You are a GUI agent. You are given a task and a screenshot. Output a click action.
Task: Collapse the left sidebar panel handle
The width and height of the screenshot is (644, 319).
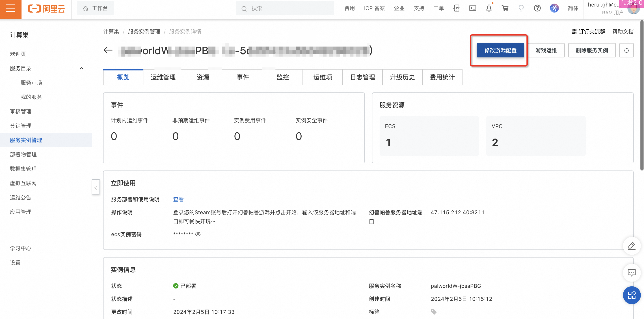pyautogui.click(x=96, y=187)
